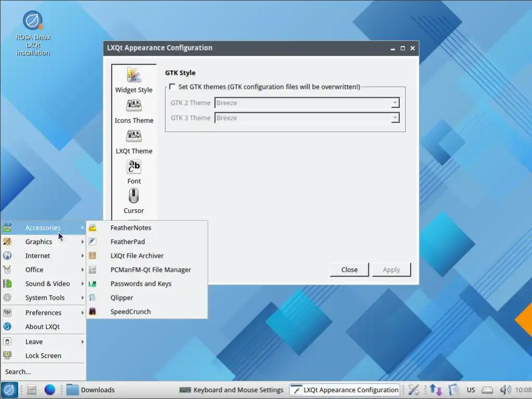The width and height of the screenshot is (532, 399).
Task: Click the Close button in Appearance dialog
Action: [349, 270]
